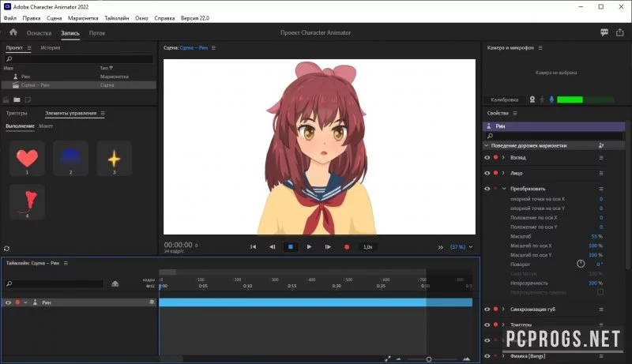Open Camera and microphone panel menu
Screen dimensions: 632x364
coord(540,47)
